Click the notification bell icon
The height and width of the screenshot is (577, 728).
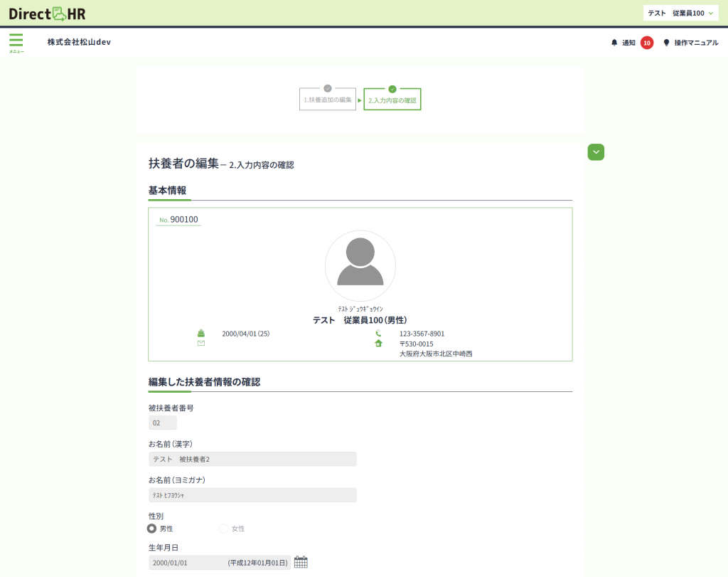tap(614, 43)
